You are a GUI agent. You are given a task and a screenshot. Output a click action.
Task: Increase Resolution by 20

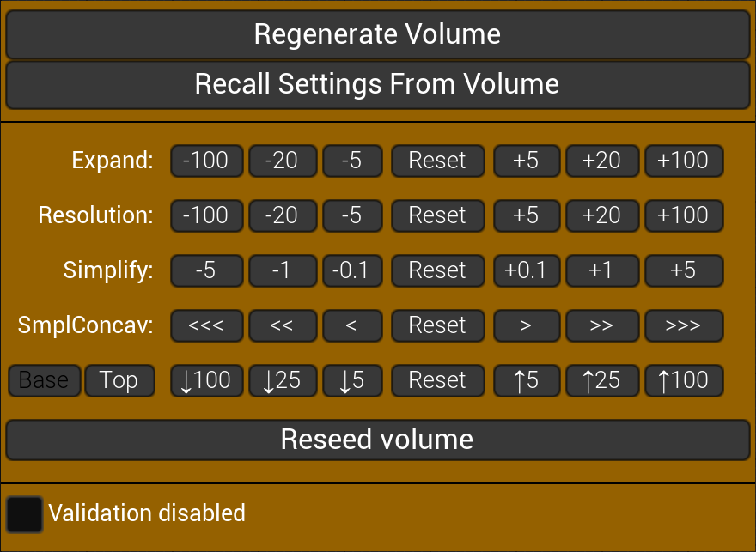602,215
